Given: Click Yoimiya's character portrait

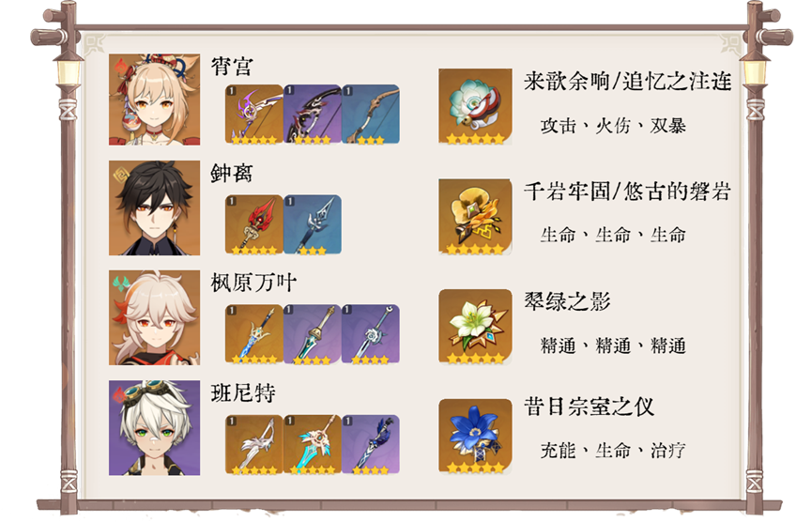Looking at the screenshot, I should tap(154, 100).
